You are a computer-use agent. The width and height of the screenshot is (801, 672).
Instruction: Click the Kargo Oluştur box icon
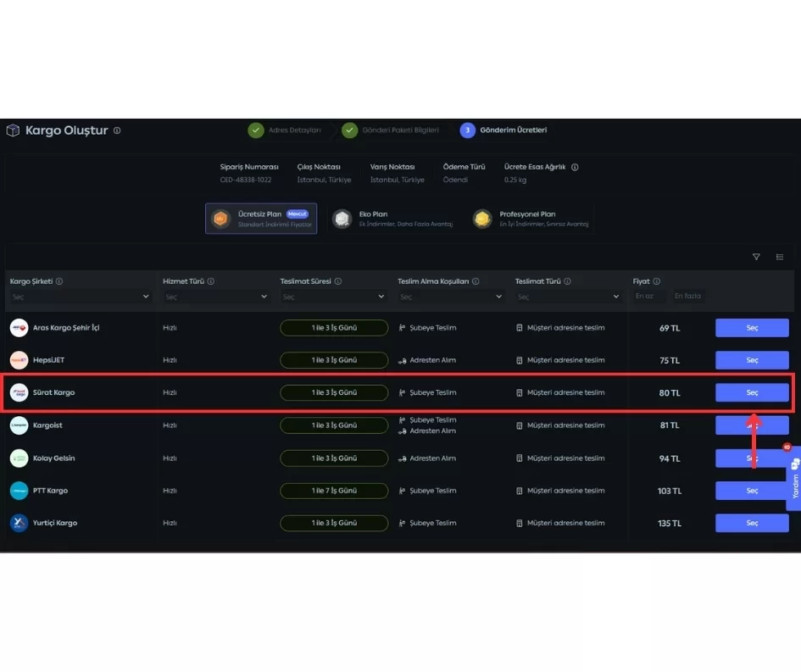pos(13,131)
